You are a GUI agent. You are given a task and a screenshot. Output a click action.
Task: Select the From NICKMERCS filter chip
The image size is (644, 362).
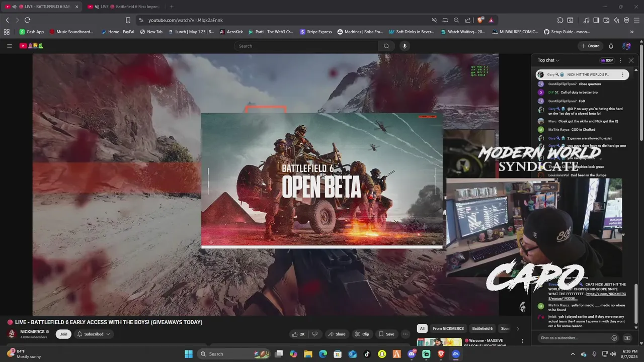(448, 328)
